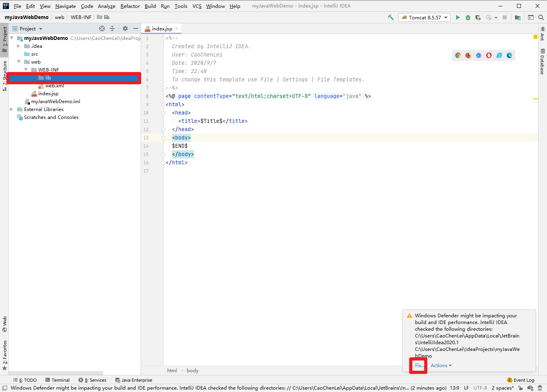Collapse all in Project panel header
547x392 pixels.
112,28
